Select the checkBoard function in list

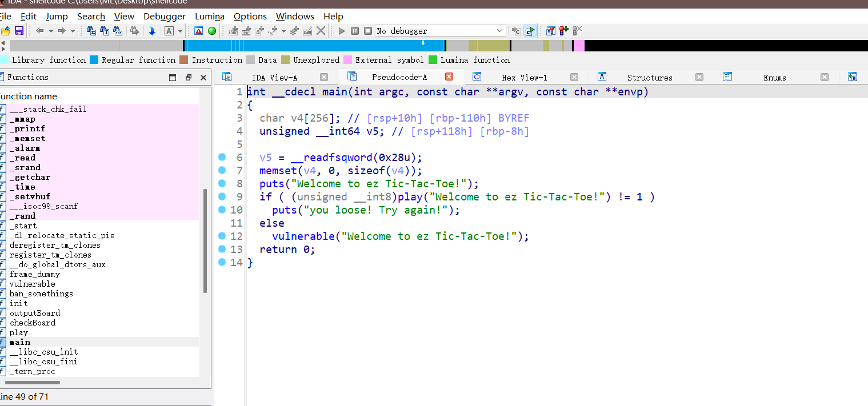point(33,323)
